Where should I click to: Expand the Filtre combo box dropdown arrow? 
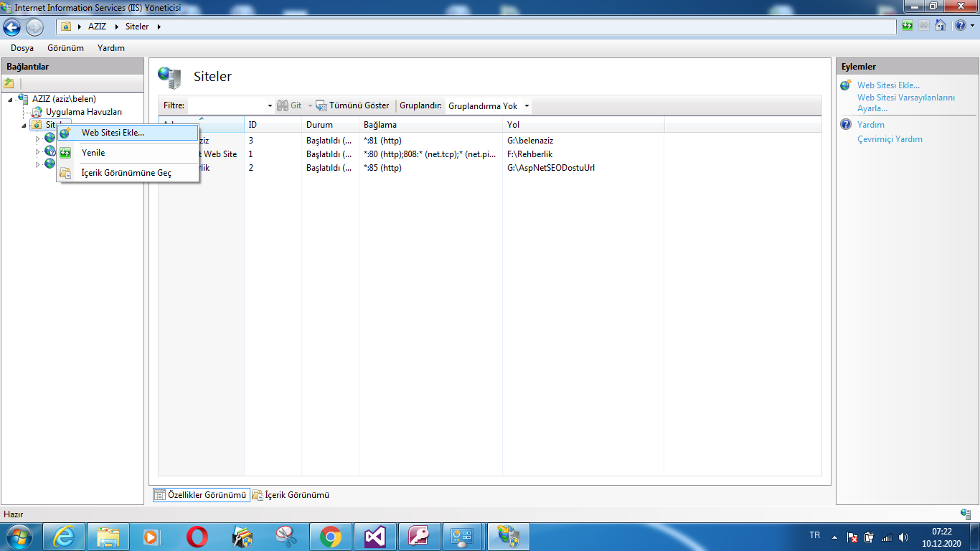270,106
